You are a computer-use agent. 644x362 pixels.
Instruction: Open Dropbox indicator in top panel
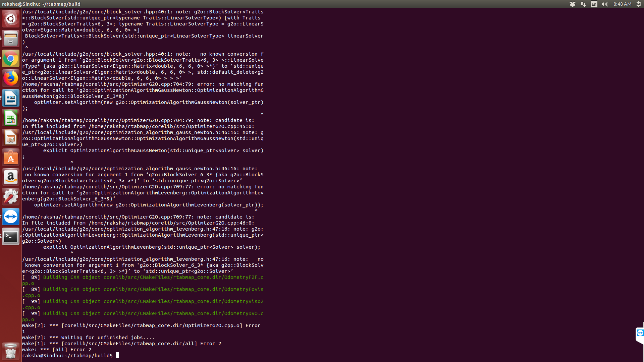tap(573, 4)
